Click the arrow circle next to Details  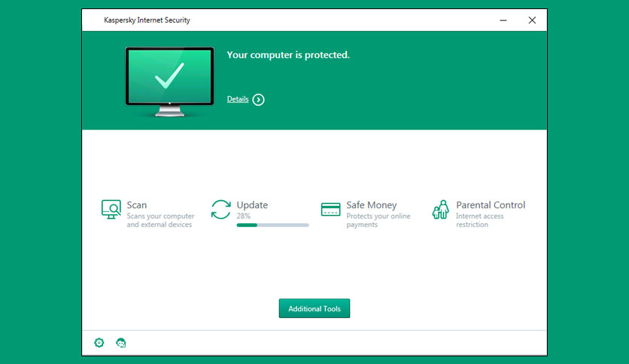coord(258,99)
